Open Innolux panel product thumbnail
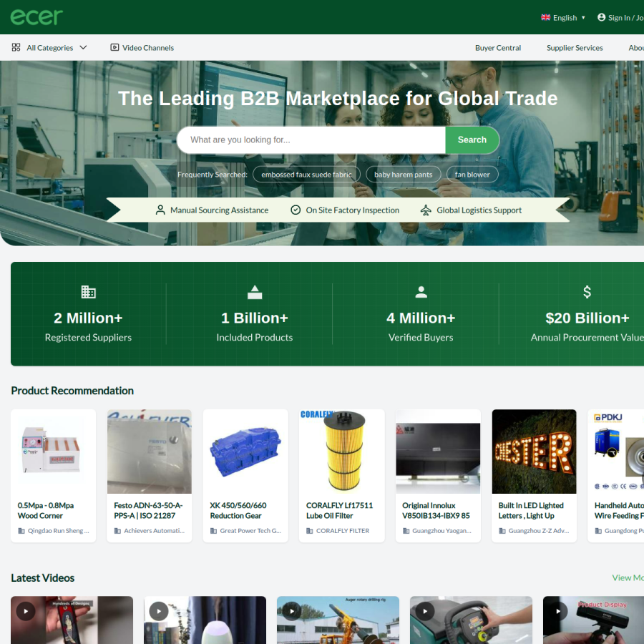Screen dimensions: 644x644 click(x=438, y=452)
